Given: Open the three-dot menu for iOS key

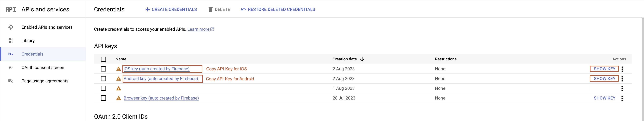Looking at the screenshot, I should [x=622, y=69].
